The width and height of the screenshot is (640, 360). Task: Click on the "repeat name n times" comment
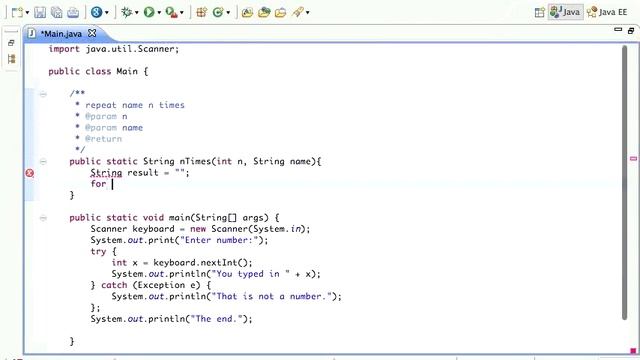pyautogui.click(x=135, y=105)
